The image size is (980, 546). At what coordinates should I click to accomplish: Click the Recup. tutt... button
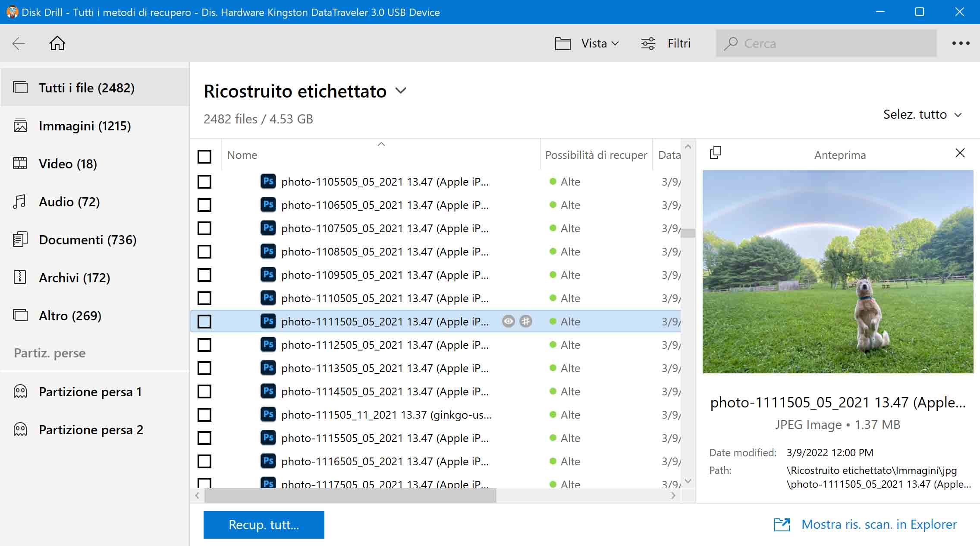point(264,524)
